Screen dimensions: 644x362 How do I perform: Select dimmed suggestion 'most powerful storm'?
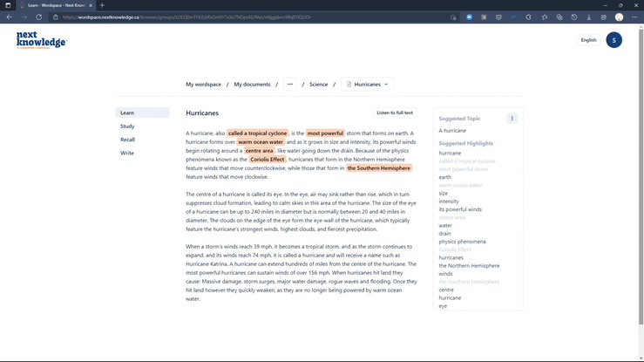(x=464, y=169)
